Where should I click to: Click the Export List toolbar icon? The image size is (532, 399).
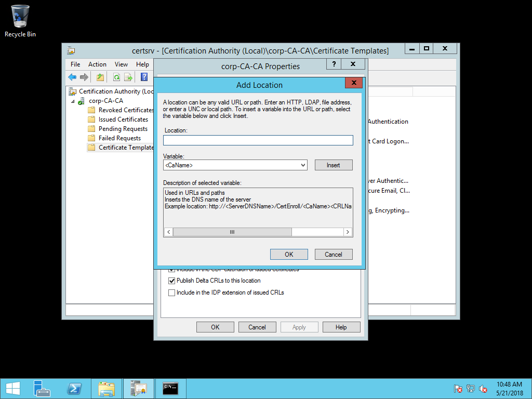pos(128,77)
